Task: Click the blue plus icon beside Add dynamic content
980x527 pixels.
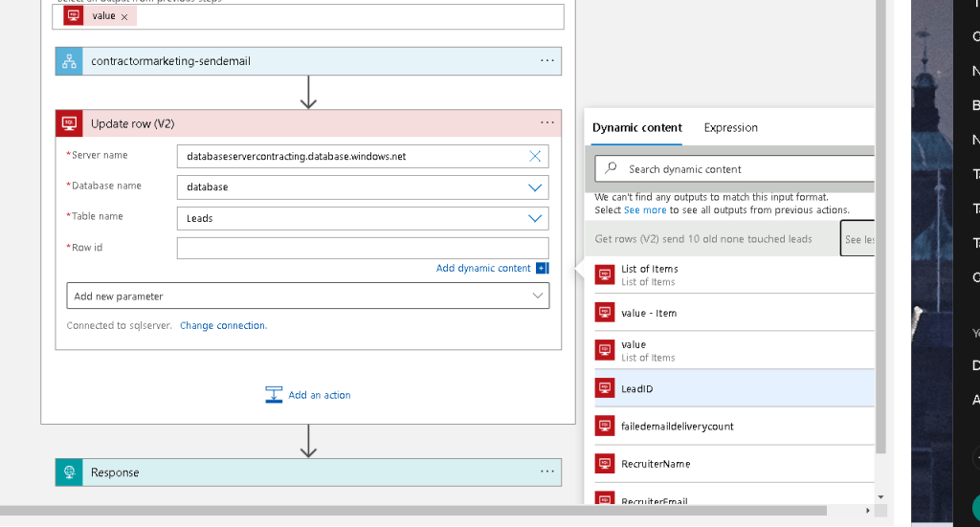Action: click(543, 268)
